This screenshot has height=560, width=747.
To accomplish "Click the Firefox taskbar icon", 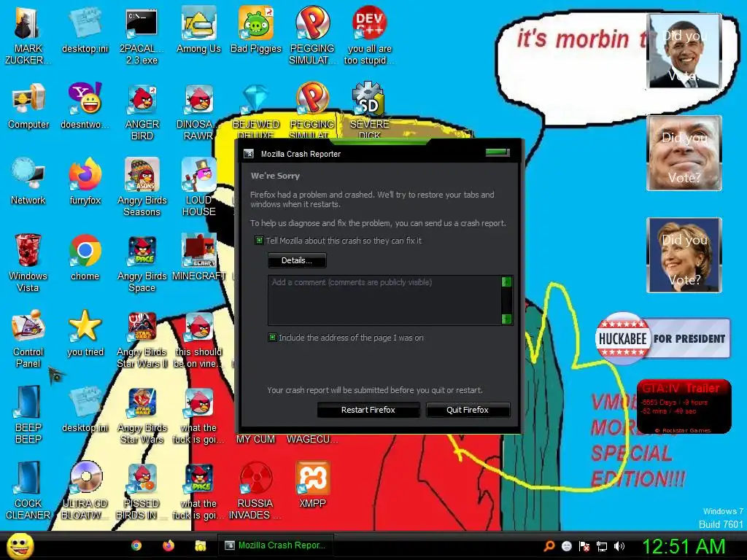I will click(169, 545).
